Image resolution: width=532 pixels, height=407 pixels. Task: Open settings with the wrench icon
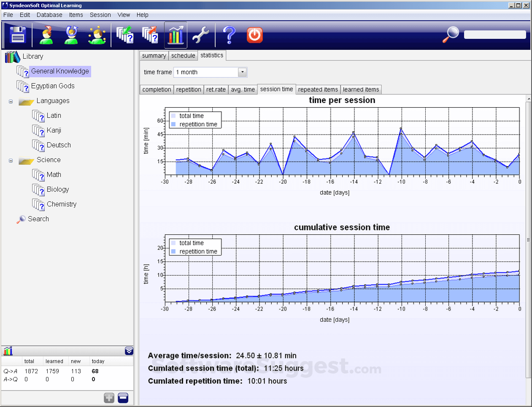[201, 35]
